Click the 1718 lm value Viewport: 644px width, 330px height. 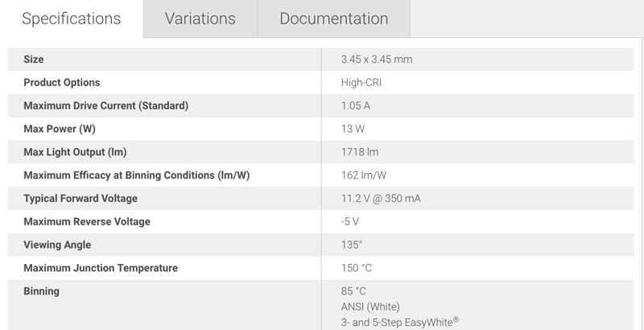tap(358, 152)
